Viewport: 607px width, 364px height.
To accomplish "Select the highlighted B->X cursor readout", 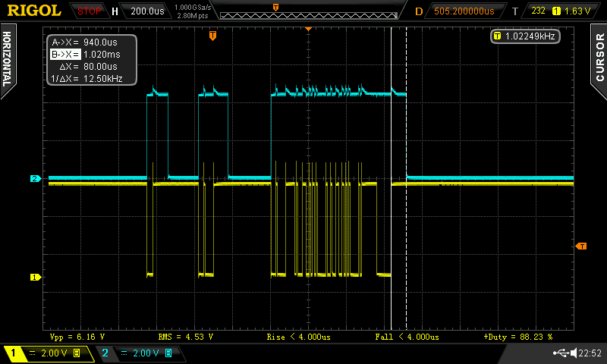I will (x=86, y=54).
